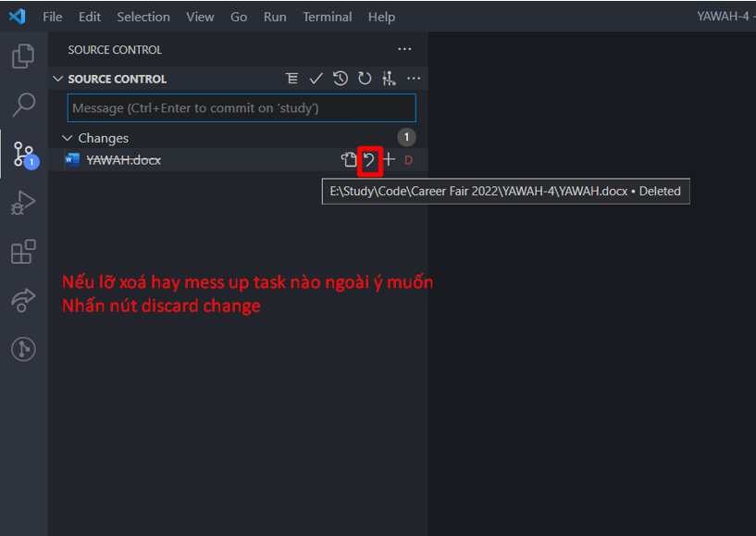The height and width of the screenshot is (536, 756).
Task: Open the File menu
Action: click(x=53, y=17)
